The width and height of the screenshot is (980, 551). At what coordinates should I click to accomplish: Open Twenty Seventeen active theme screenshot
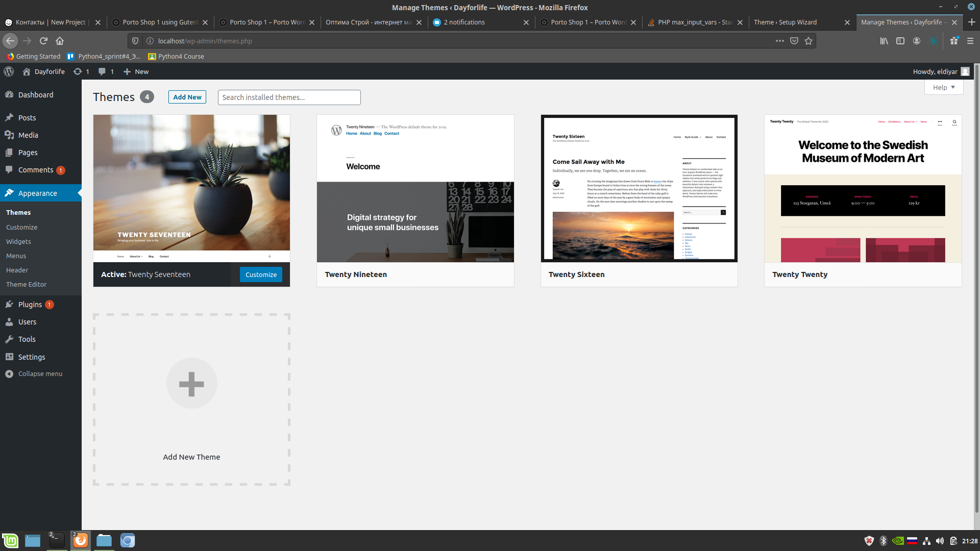pos(191,188)
